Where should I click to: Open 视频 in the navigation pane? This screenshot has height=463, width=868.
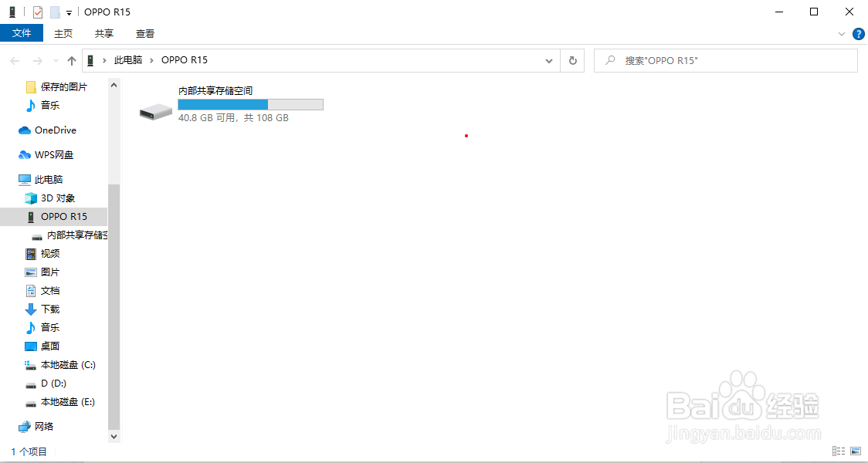[x=50, y=253]
